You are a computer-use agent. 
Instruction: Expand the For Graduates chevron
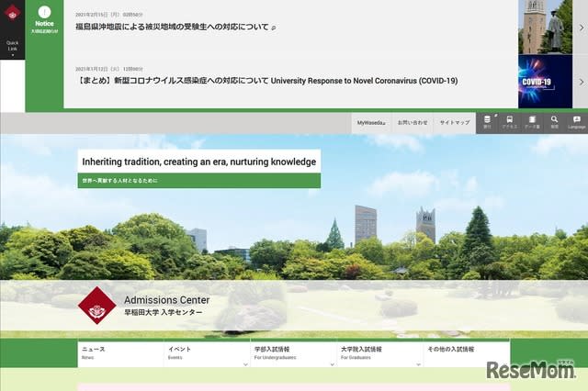coord(418,364)
